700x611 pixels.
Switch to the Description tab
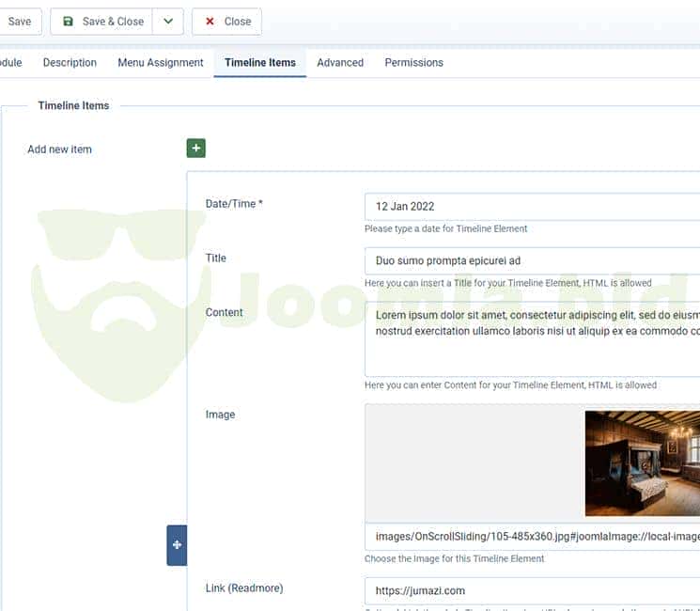point(70,63)
